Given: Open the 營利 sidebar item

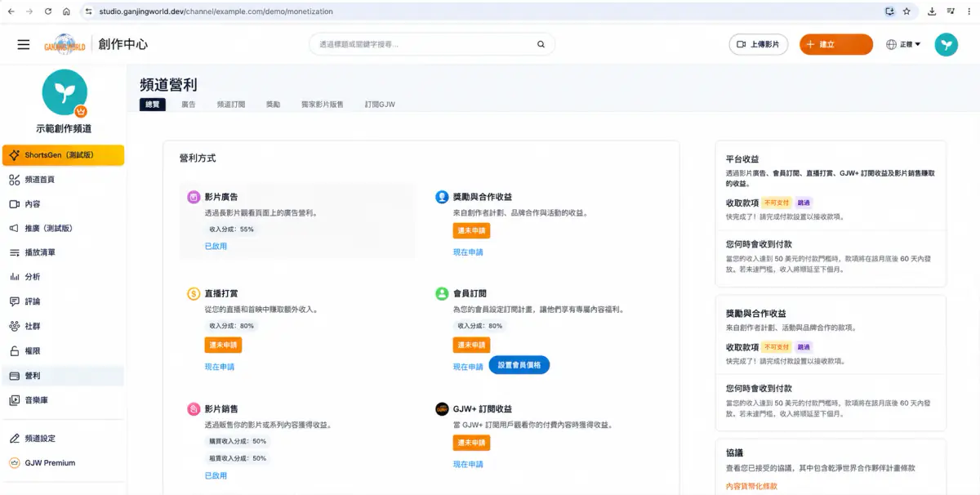Looking at the screenshot, I should tap(62, 376).
